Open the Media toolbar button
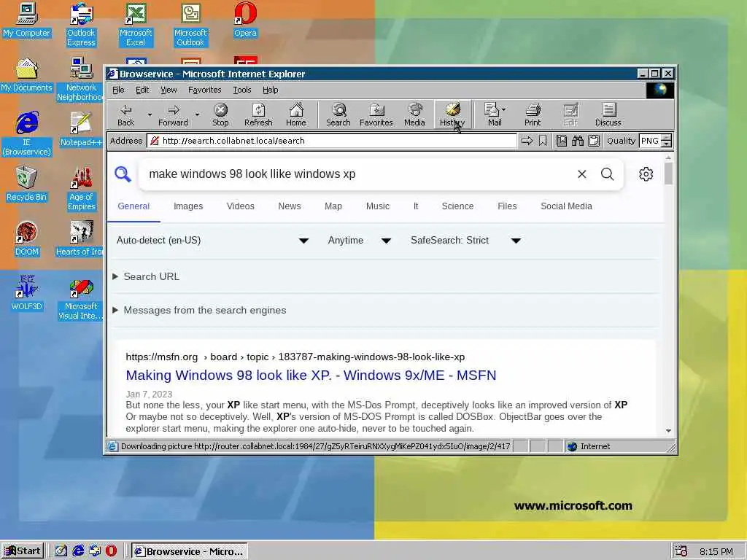 coord(414,114)
